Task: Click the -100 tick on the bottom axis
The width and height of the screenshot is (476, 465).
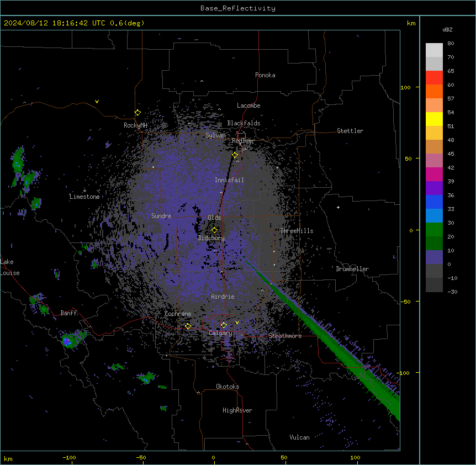Action: tap(69, 457)
